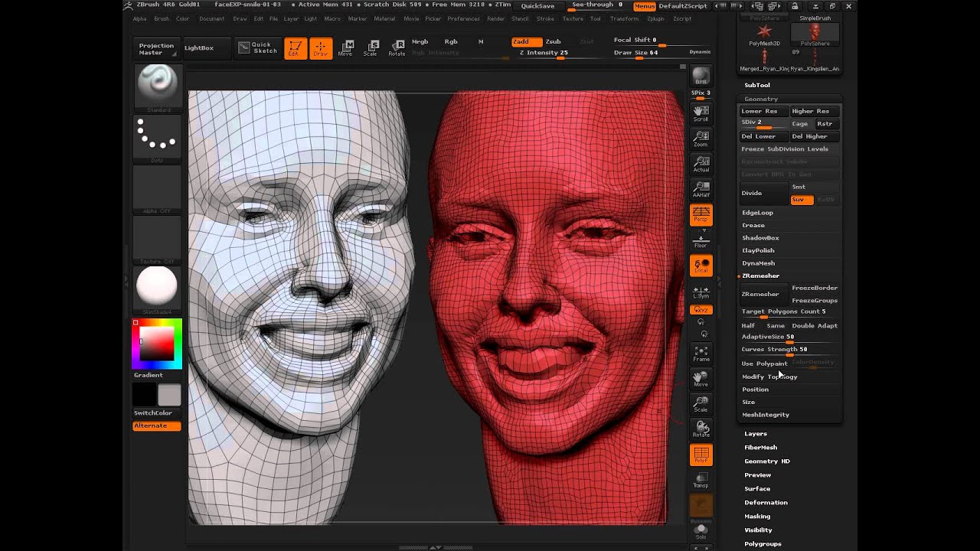
Task: Expand the ShadowBox section
Action: [x=760, y=238]
